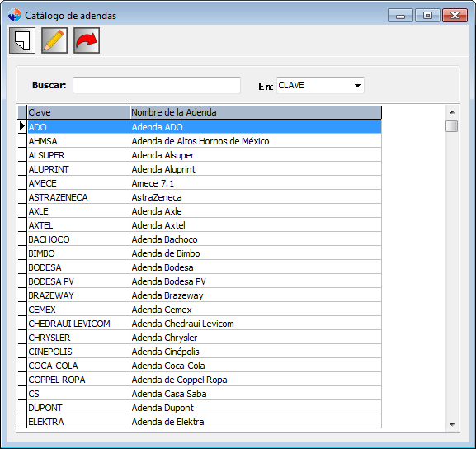Select the COCA-COLA row
The width and height of the screenshot is (476, 449).
click(204, 366)
